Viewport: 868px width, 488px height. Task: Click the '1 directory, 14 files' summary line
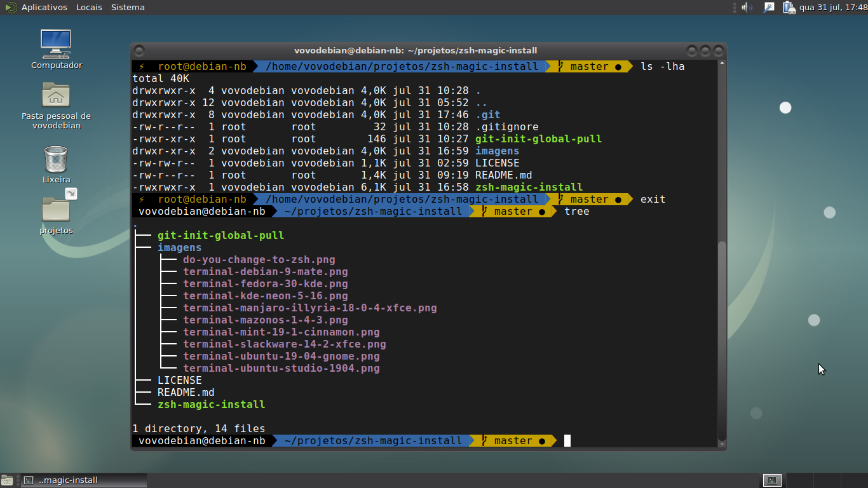(199, 428)
